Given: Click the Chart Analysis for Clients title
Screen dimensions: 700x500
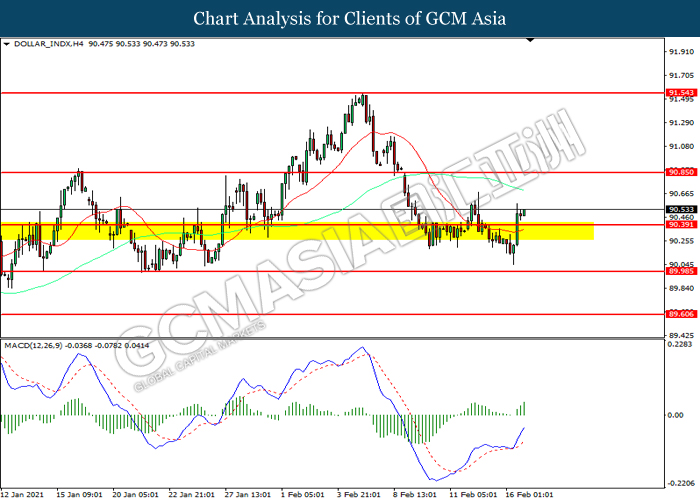Looking at the screenshot, I should pos(350,19).
